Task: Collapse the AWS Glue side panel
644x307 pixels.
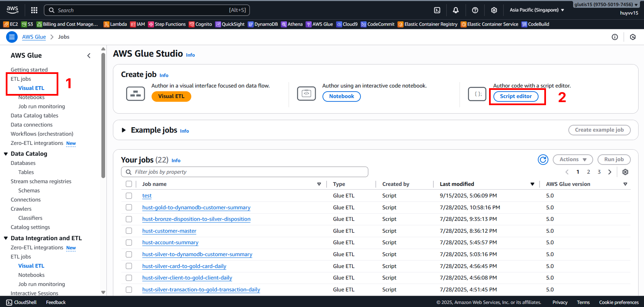Action: (x=89, y=56)
